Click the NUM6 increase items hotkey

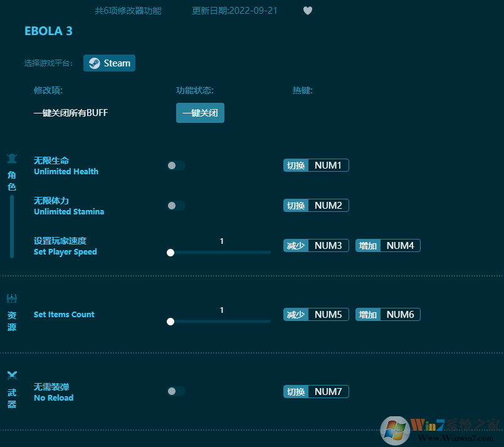(400, 315)
